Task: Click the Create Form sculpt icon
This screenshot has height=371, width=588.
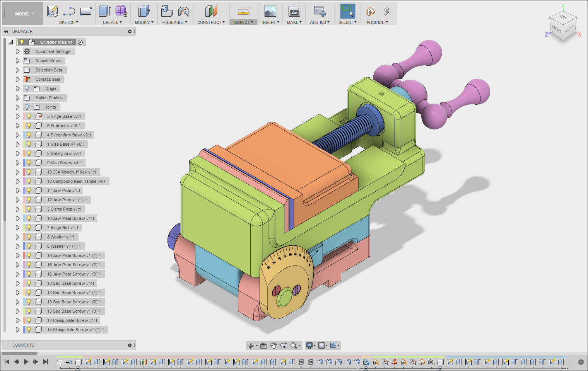Action: click(121, 11)
